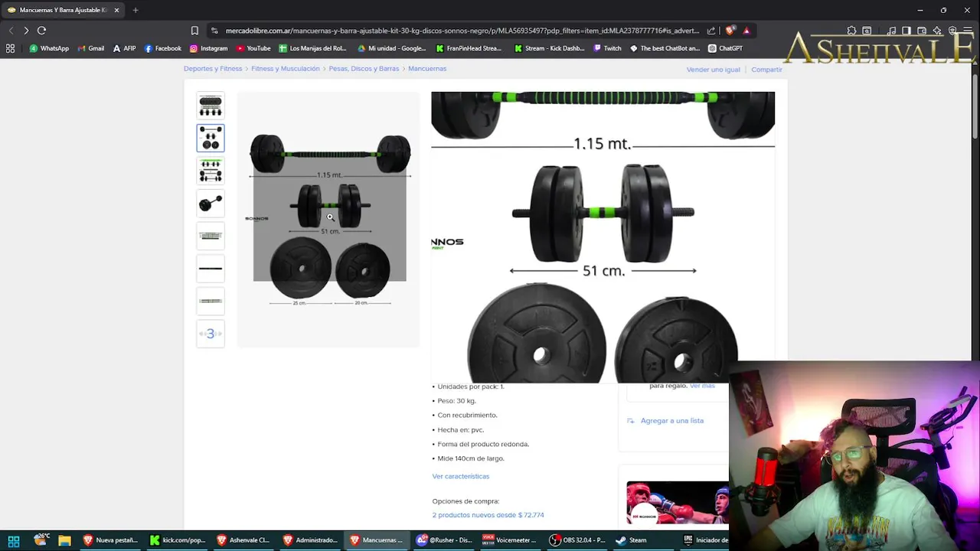Switch to Ashenvale Cl Brave taskbar window
Viewport: 980px width, 551px height.
(243, 540)
